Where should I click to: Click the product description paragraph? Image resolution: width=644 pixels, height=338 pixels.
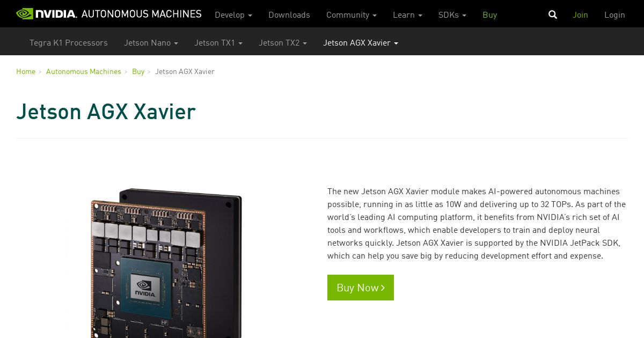click(477, 223)
